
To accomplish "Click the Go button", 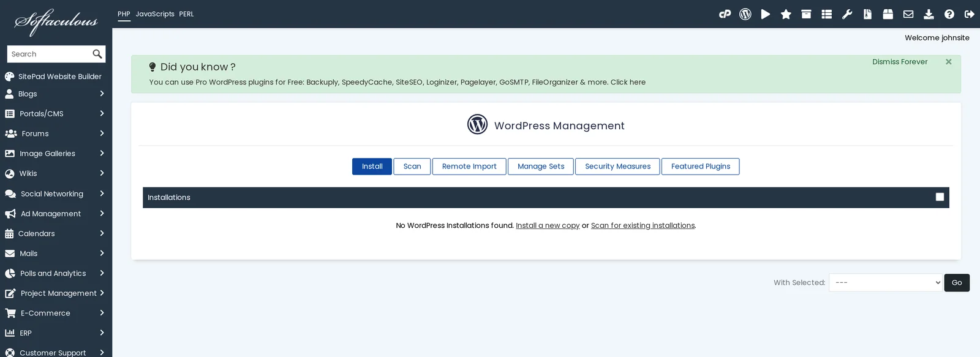I will [957, 282].
